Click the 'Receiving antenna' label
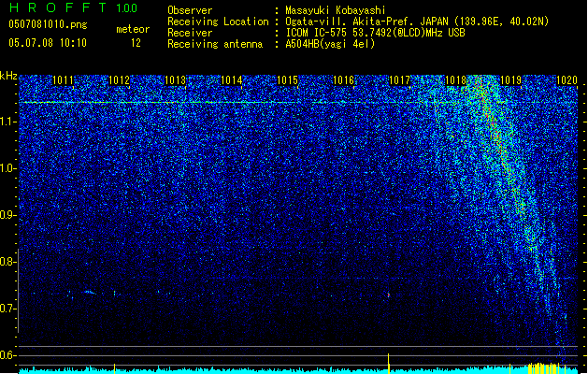Screen dimensions: 588x374 [x=215, y=44]
